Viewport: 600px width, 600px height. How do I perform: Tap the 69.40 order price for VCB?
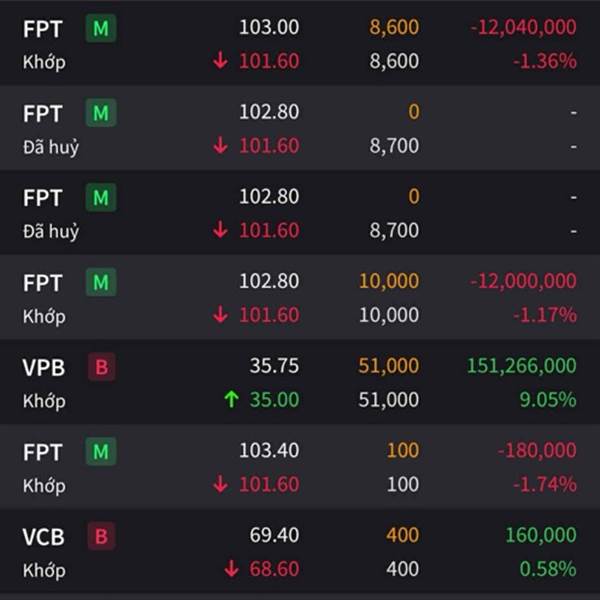coord(274,536)
